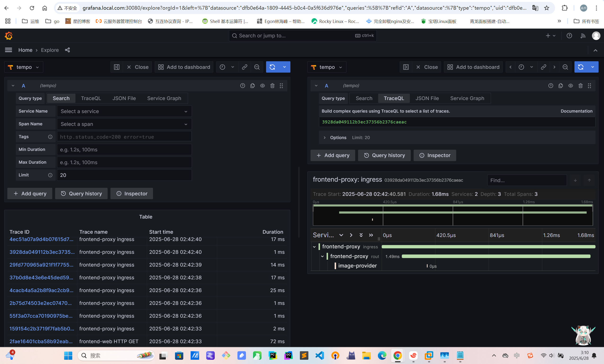This screenshot has width=604, height=364.
Task: Shift time range forward in right pane
Action: pyautogui.click(x=554, y=67)
